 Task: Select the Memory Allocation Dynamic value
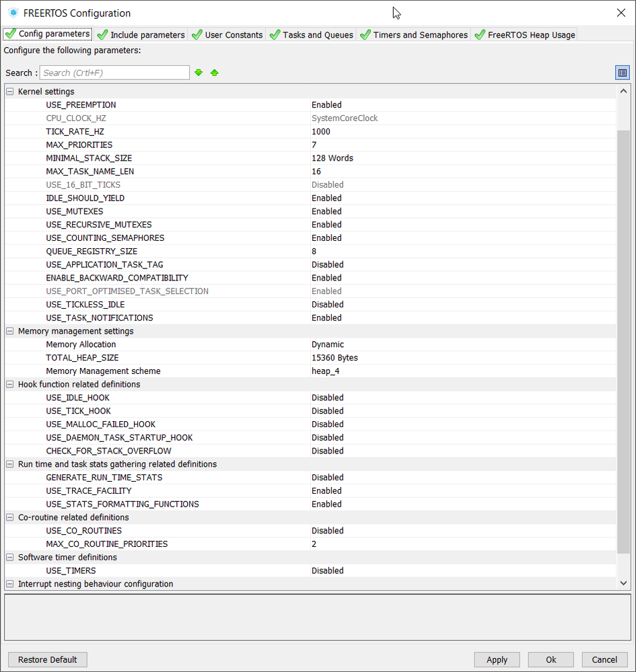point(328,344)
